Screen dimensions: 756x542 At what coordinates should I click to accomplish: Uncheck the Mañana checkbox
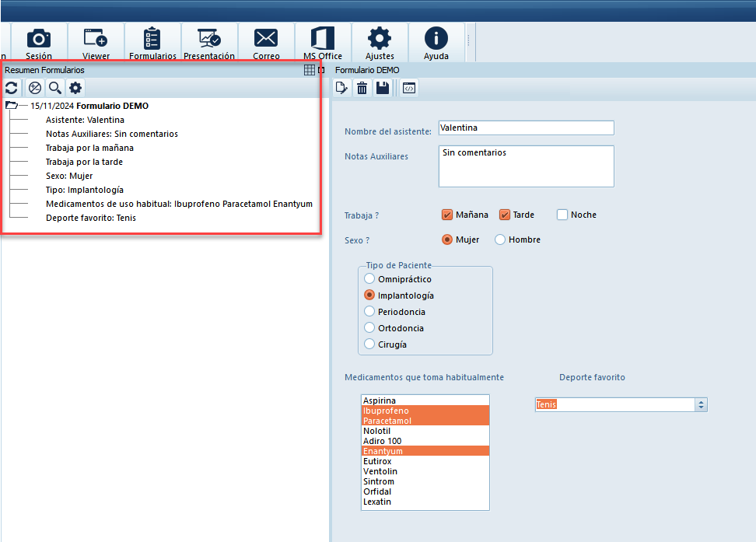click(447, 215)
